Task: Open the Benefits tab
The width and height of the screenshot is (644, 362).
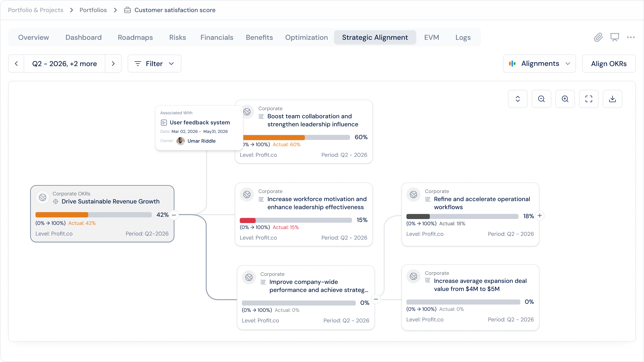Action: click(259, 38)
